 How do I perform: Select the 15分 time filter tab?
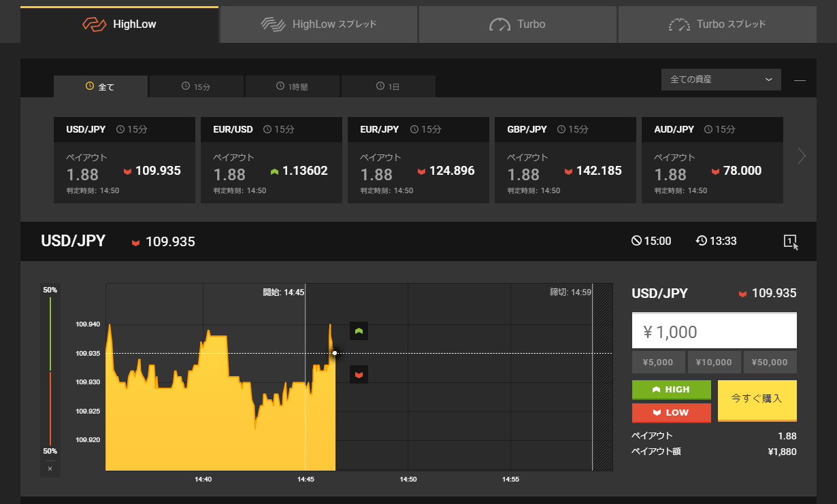pos(196,86)
